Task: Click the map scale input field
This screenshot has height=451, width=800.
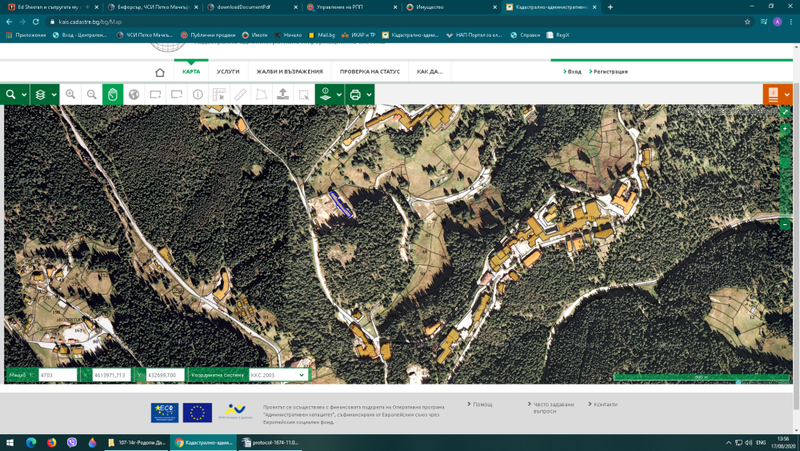Action: tap(58, 375)
